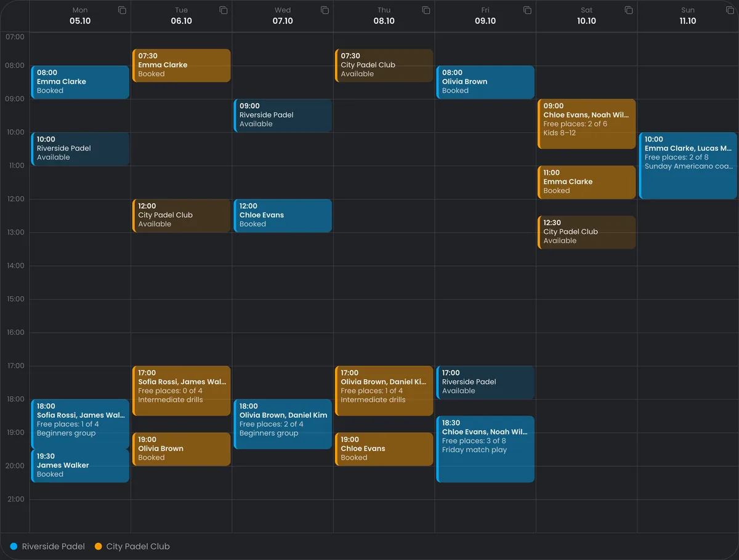Click the copy icon for Sun 11.10
The image size is (739, 560).
click(x=730, y=10)
